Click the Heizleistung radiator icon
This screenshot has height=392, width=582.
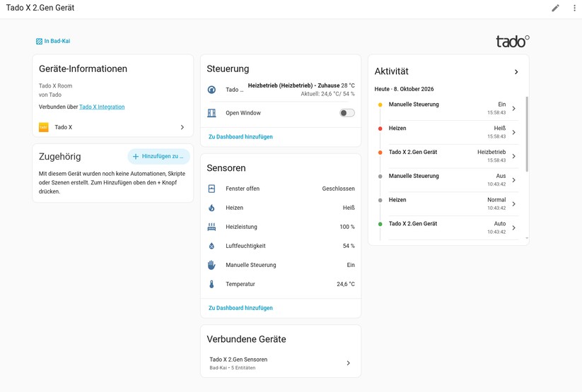(211, 227)
